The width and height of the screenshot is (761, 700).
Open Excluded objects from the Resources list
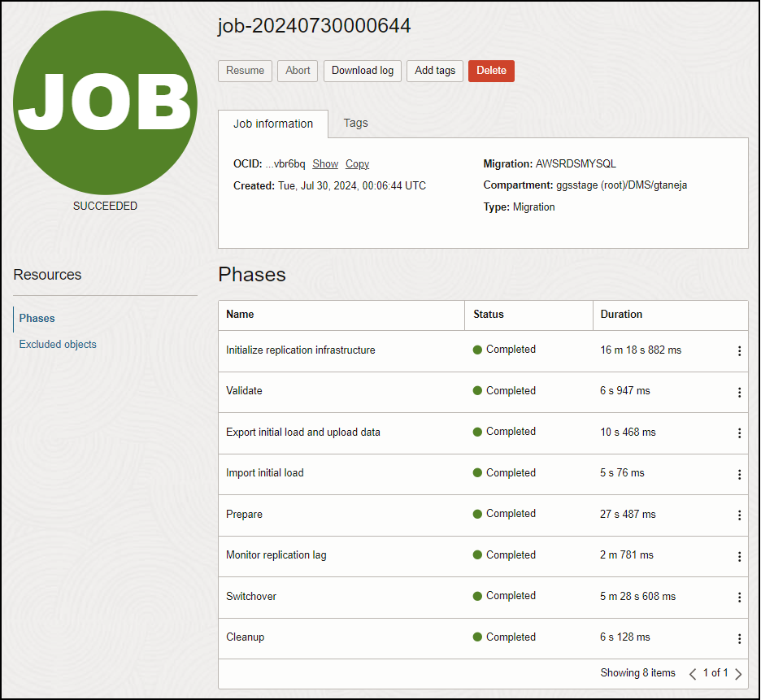click(x=57, y=344)
